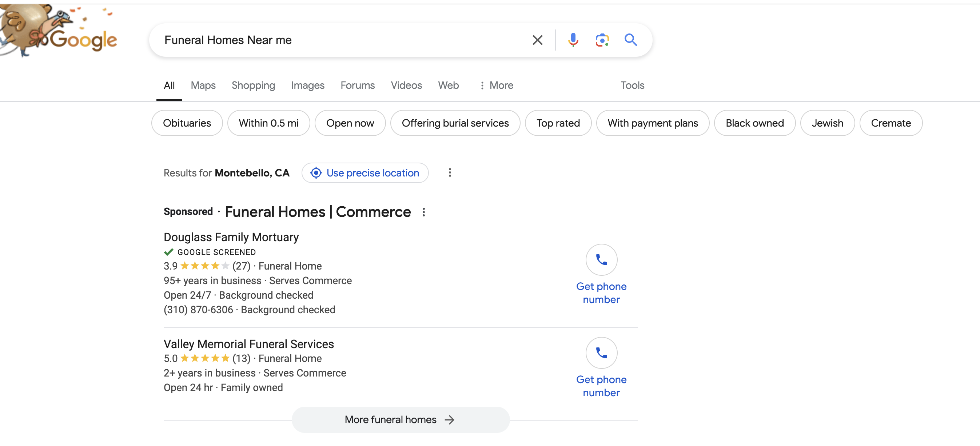Click the blue magnifying glass search icon
The width and height of the screenshot is (980, 446).
630,40
